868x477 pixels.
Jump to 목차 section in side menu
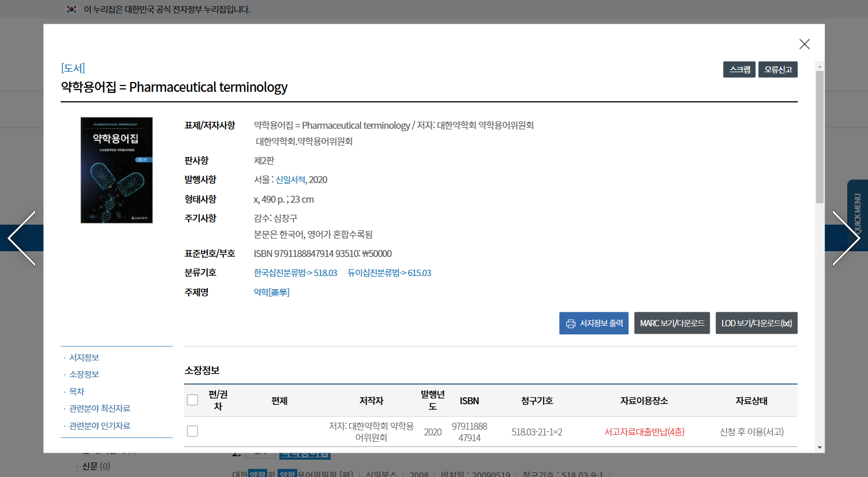coord(77,392)
